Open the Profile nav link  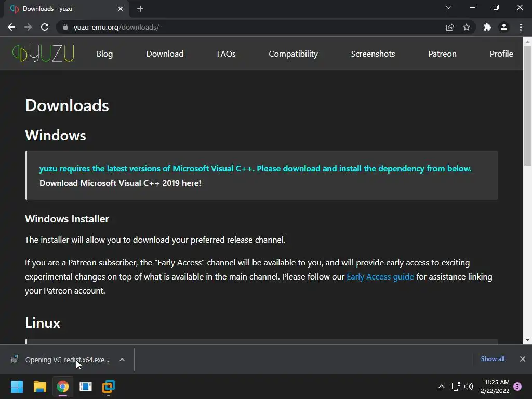(501, 54)
